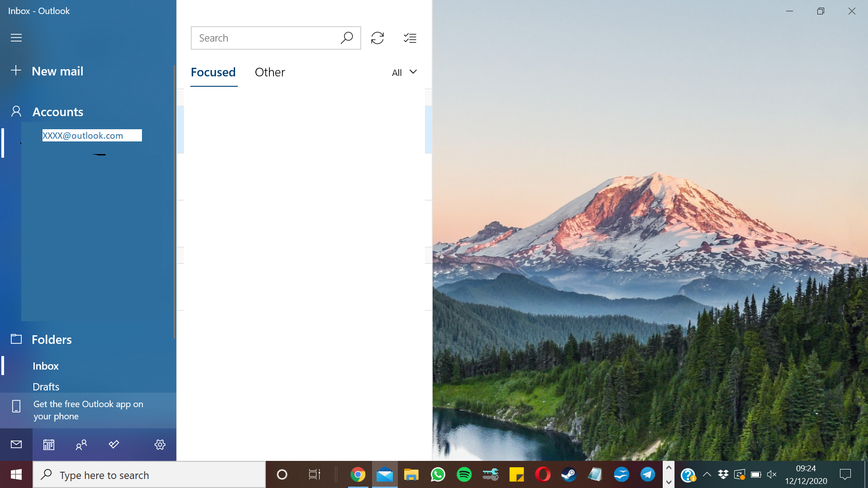Image resolution: width=868 pixels, height=488 pixels.
Task: Select the Inbox folder
Action: (x=45, y=366)
